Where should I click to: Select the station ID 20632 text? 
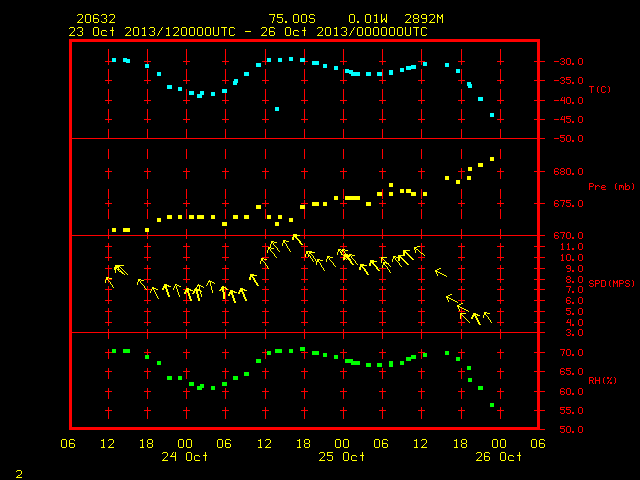pos(96,19)
